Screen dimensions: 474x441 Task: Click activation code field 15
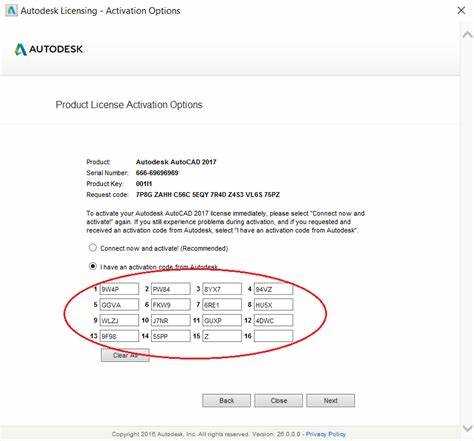click(222, 336)
